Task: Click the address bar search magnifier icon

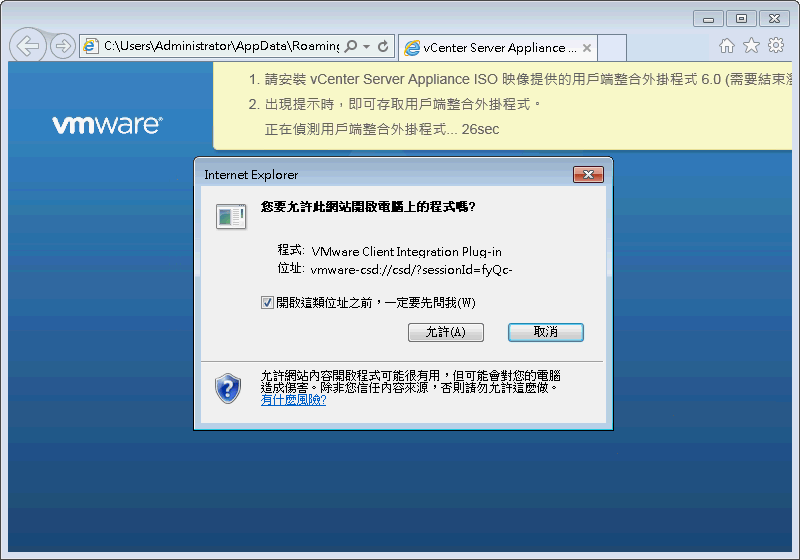Action: click(x=351, y=46)
